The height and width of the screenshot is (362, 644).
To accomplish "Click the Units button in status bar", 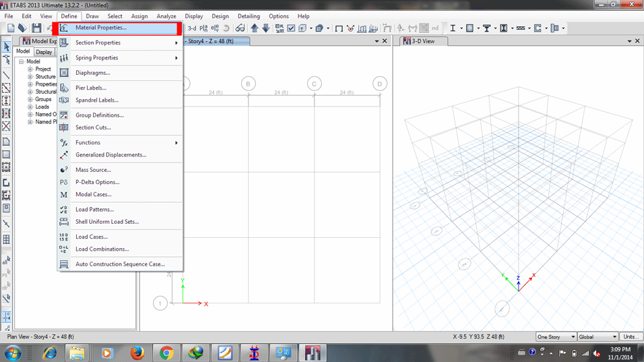I will coord(631,337).
